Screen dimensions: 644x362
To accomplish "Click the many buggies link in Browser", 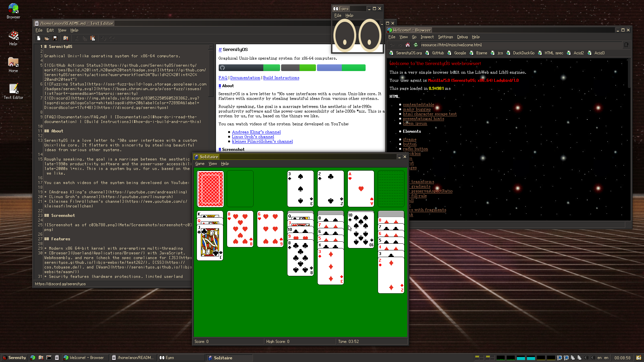I will [417, 109].
